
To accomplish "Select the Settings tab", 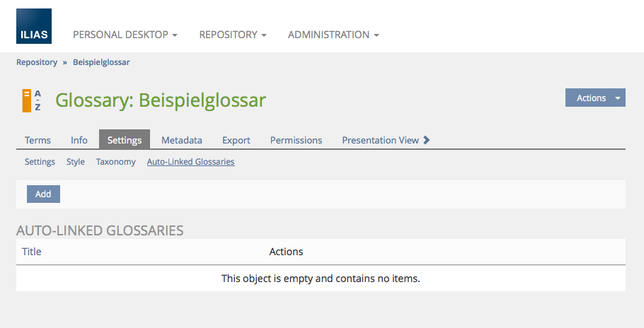I will click(x=125, y=140).
